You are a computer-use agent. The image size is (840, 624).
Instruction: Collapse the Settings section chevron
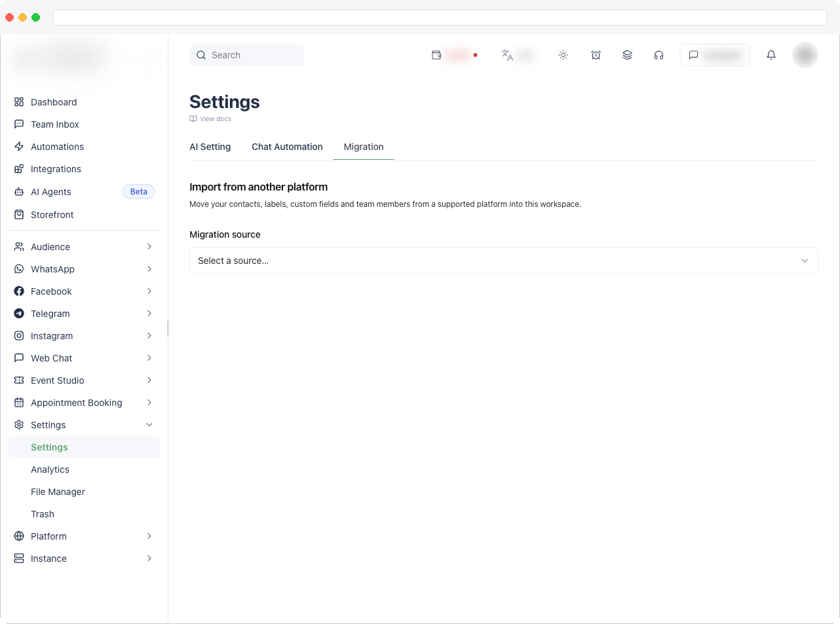(x=149, y=425)
